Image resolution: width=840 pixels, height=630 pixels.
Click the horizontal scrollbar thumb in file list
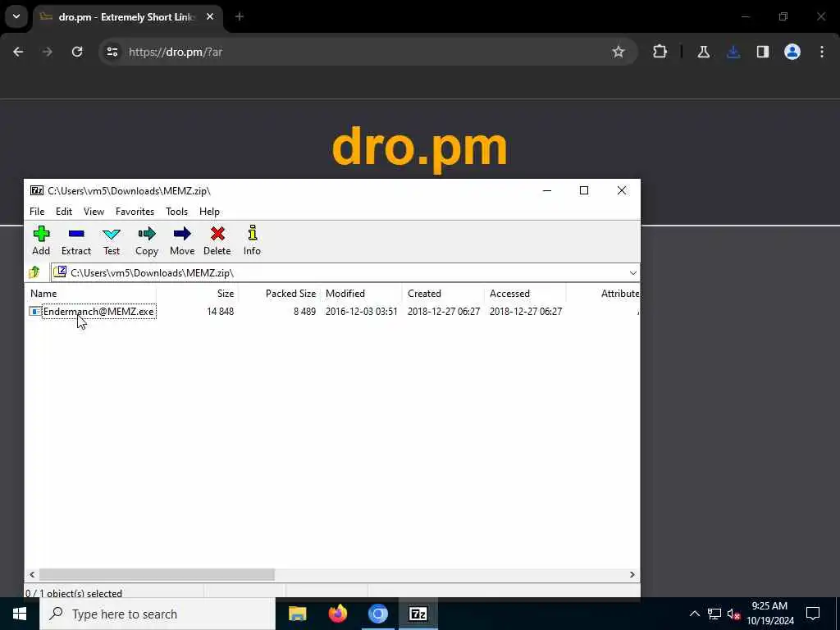[157, 575]
